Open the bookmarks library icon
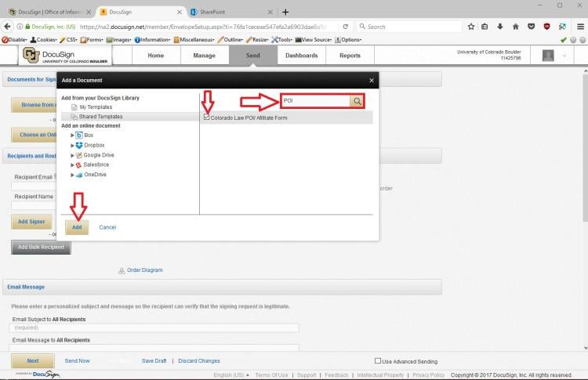The image size is (588, 380). click(485, 27)
